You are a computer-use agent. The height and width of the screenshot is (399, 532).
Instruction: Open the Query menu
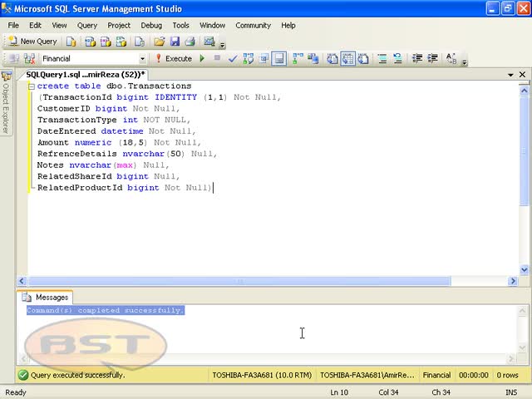pyautogui.click(x=87, y=26)
